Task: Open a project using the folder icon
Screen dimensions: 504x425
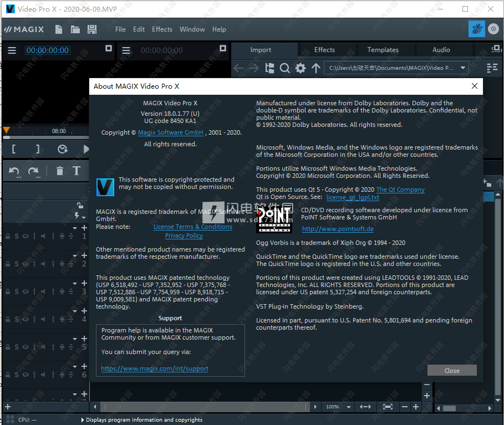Action: click(75, 29)
